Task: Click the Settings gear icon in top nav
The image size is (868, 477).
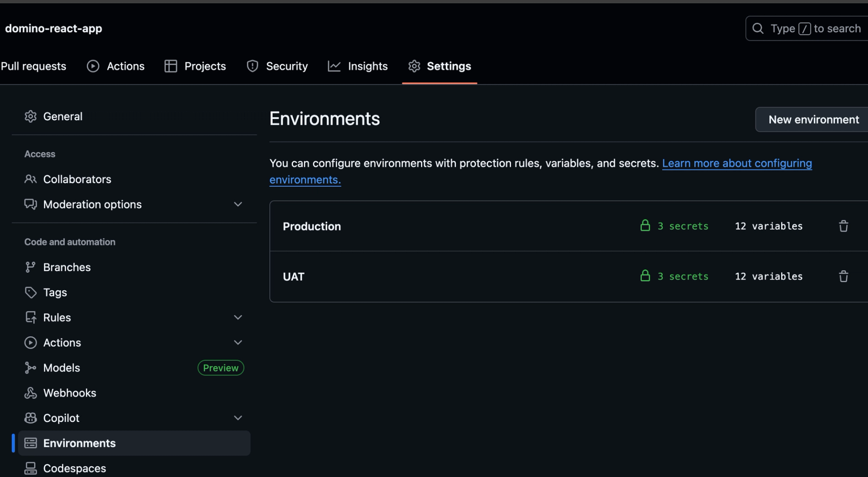Action: point(414,66)
